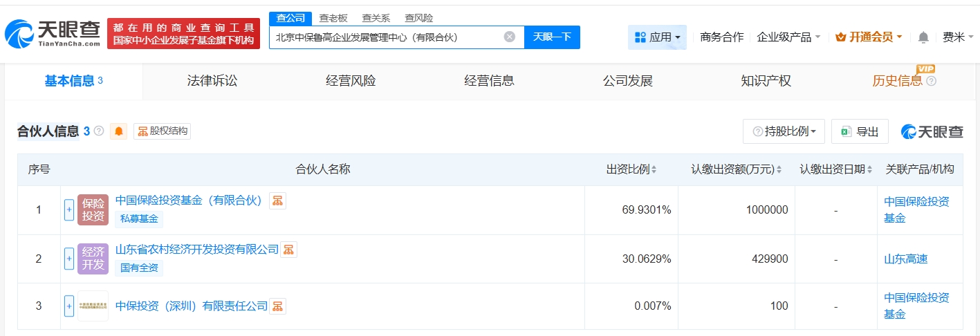This screenshot has height=336, width=980.
Task: Click the 天眼一下 search button
Action: (x=552, y=37)
